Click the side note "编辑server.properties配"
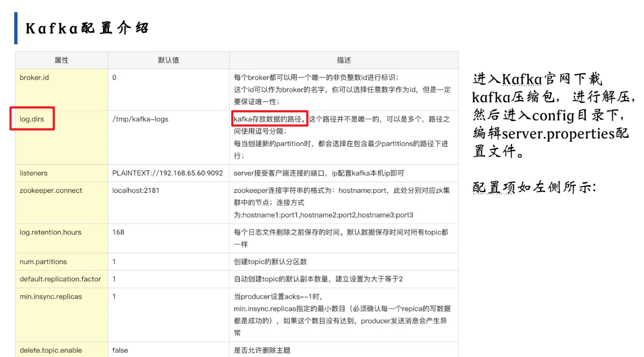The width and height of the screenshot is (644, 357). click(551, 134)
